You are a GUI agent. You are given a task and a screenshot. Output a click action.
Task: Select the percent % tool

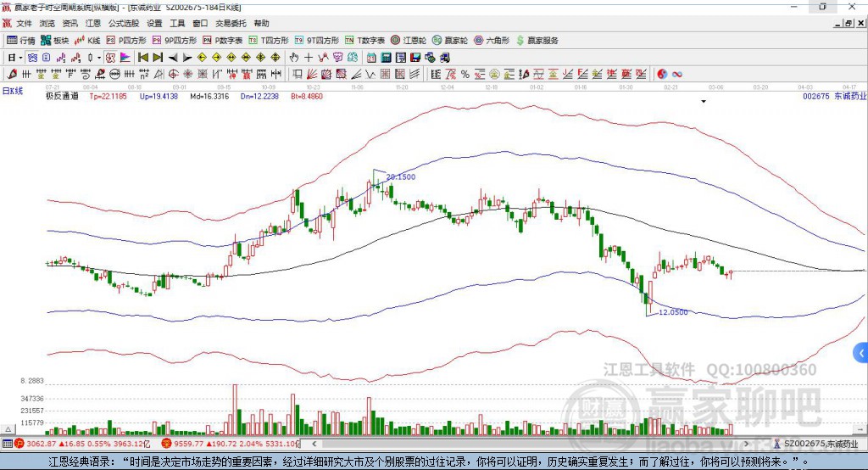pyautogui.click(x=465, y=74)
